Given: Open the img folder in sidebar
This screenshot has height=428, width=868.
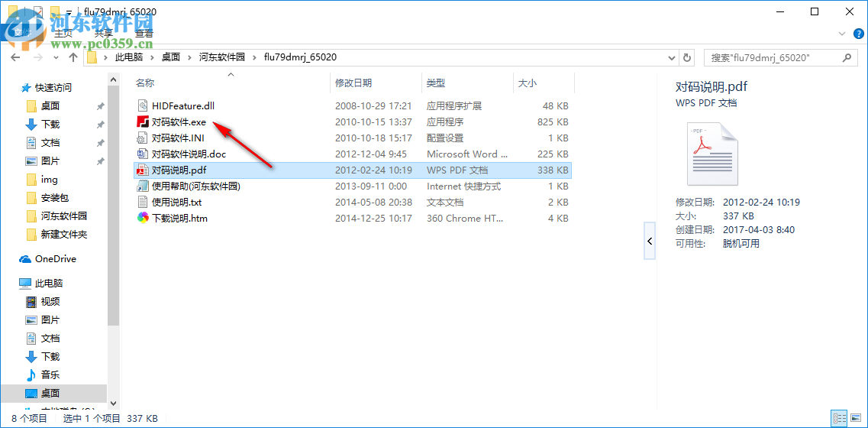Looking at the screenshot, I should (49, 179).
